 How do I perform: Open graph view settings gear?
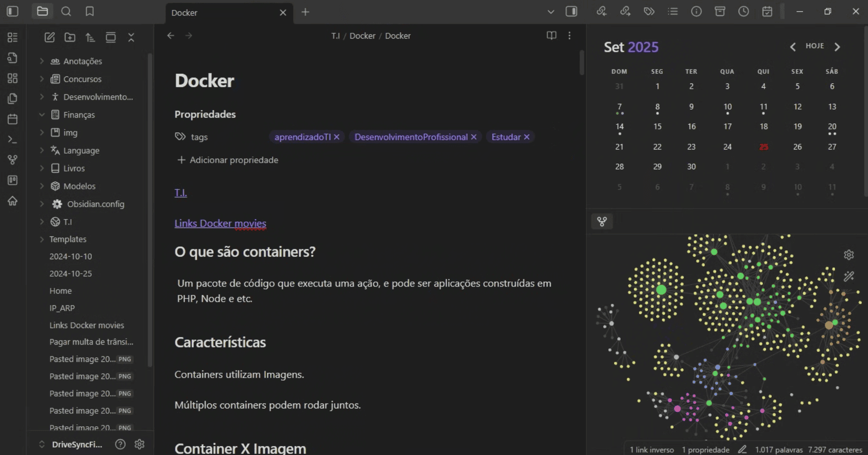click(849, 255)
